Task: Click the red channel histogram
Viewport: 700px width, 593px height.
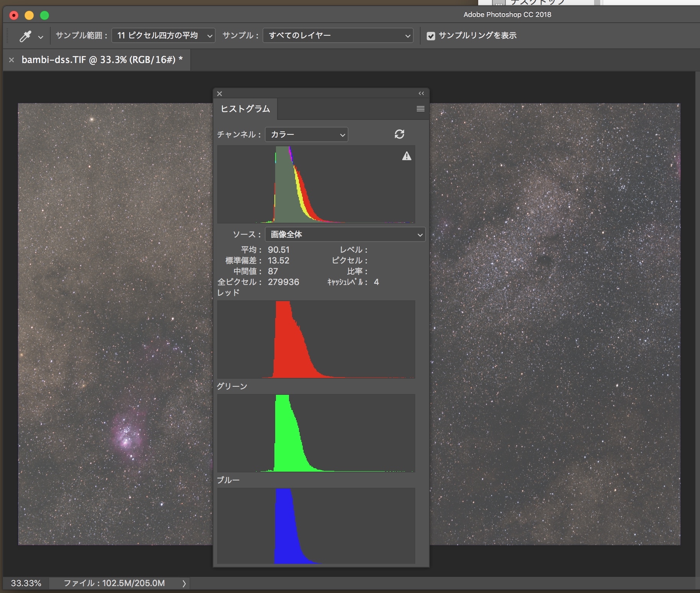Action: [316, 340]
